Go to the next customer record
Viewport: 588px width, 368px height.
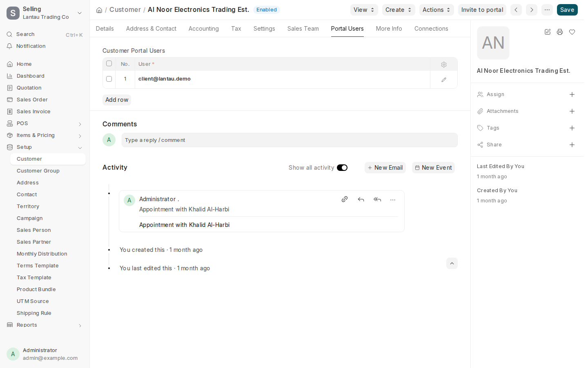pos(532,10)
